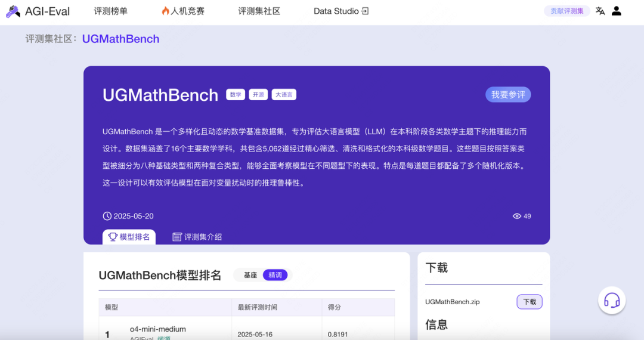Click the 开源 tag
This screenshot has width=644, height=340.
(258, 95)
